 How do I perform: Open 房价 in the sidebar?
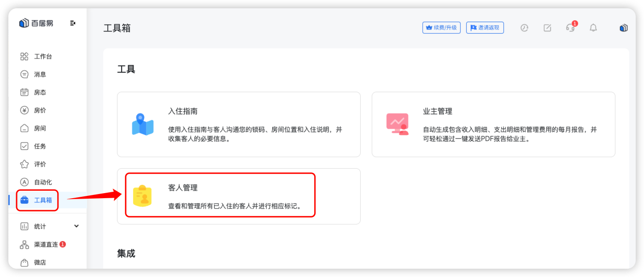(x=40, y=110)
